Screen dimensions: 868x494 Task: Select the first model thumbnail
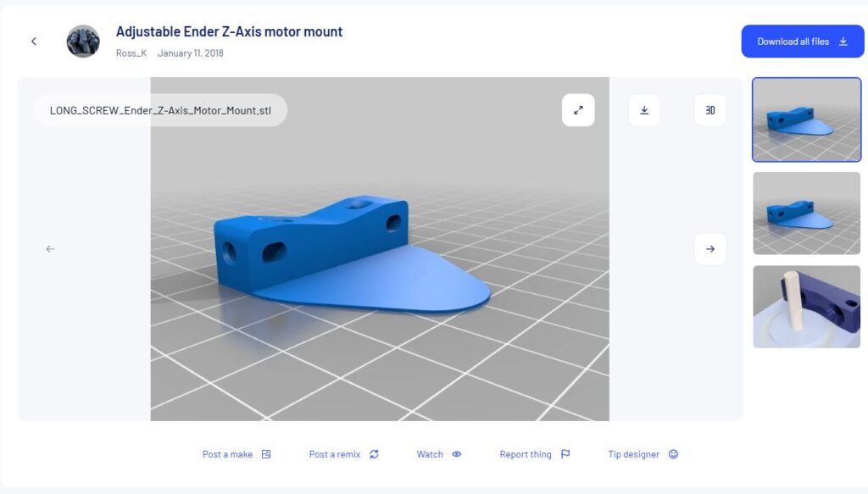[806, 119]
